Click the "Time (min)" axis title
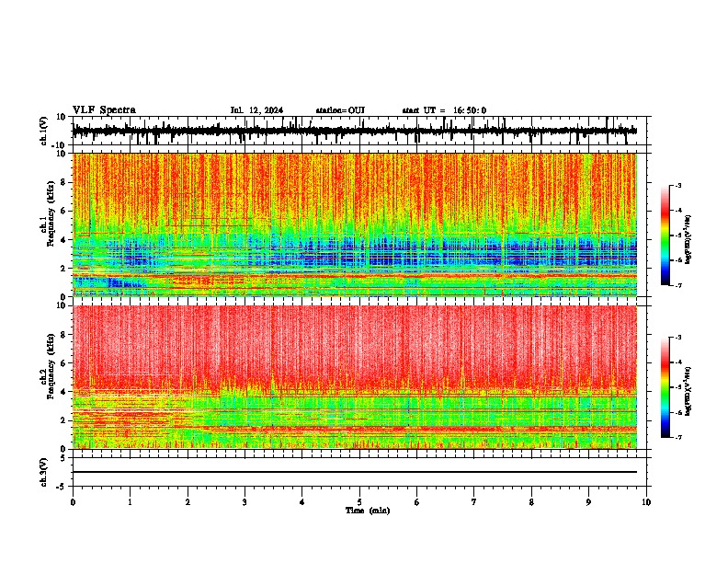The height and width of the screenshot is (563, 728). 368,511
